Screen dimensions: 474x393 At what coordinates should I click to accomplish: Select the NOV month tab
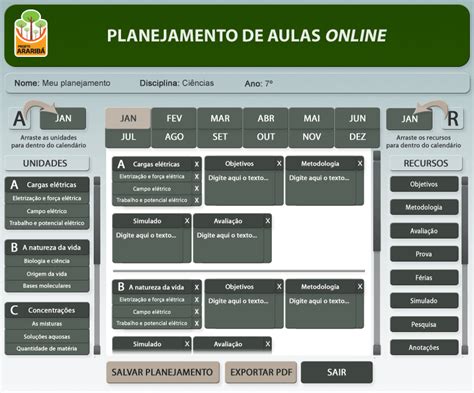[311, 137]
